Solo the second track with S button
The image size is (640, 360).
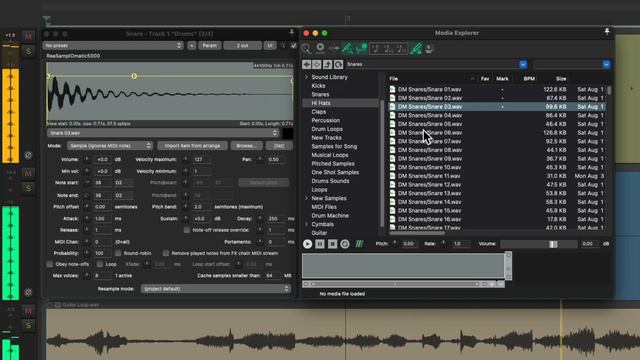click(28, 188)
